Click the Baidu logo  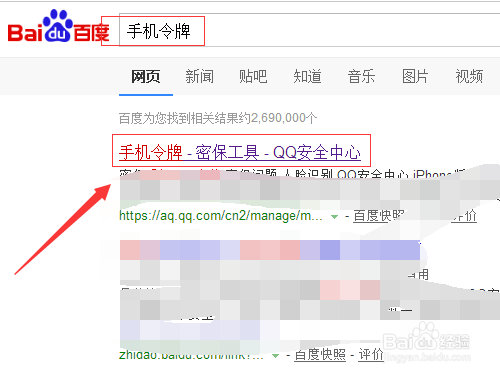pos(58,27)
